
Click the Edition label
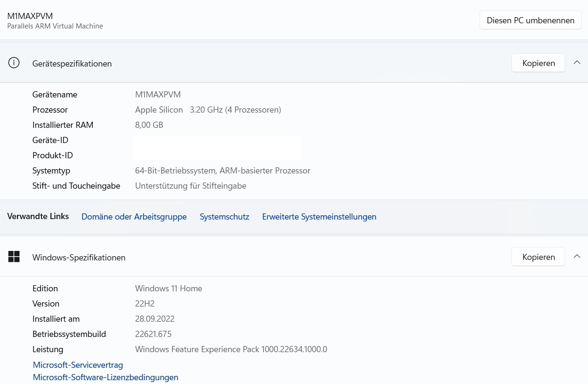pos(45,288)
